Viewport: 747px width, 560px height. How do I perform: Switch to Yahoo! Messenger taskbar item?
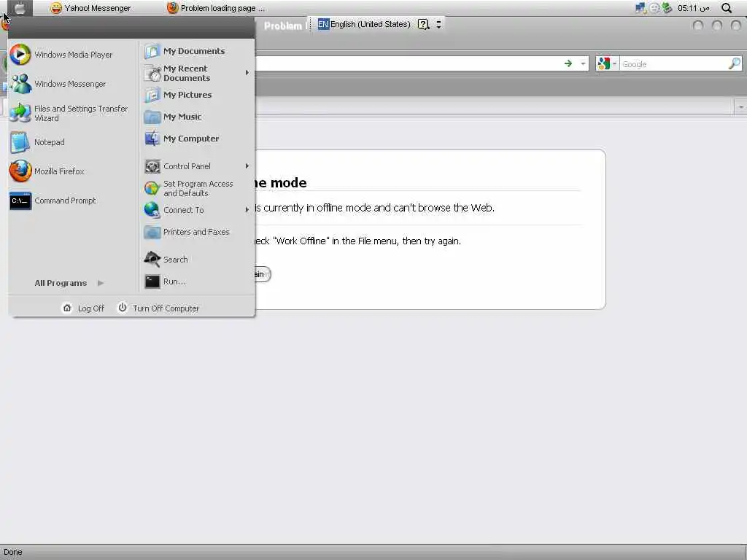click(90, 8)
